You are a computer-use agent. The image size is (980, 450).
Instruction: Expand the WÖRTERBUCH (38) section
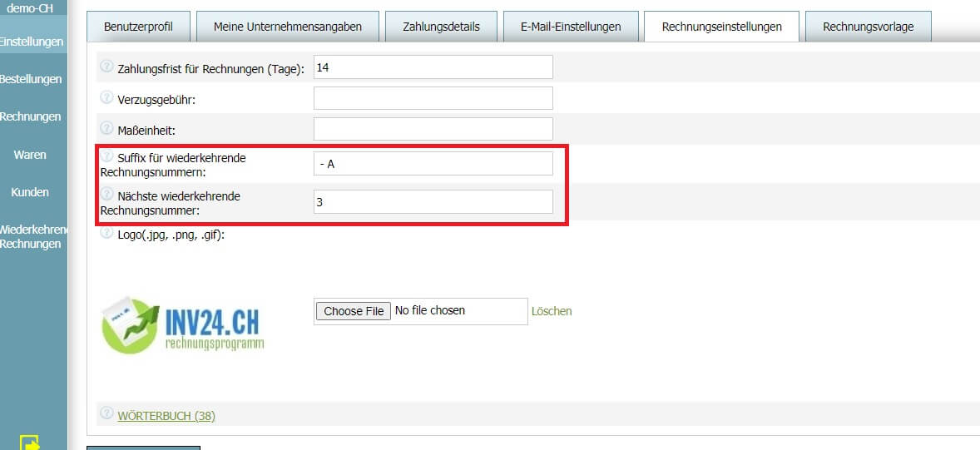point(166,415)
